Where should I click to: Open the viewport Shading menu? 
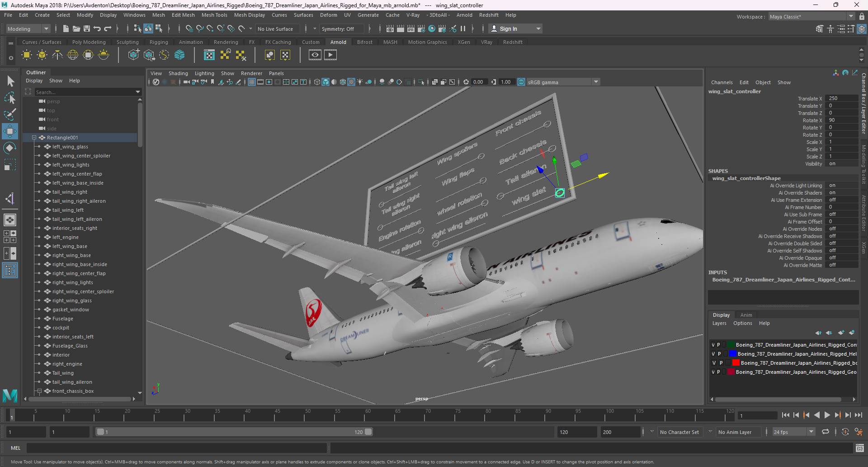[x=178, y=73]
